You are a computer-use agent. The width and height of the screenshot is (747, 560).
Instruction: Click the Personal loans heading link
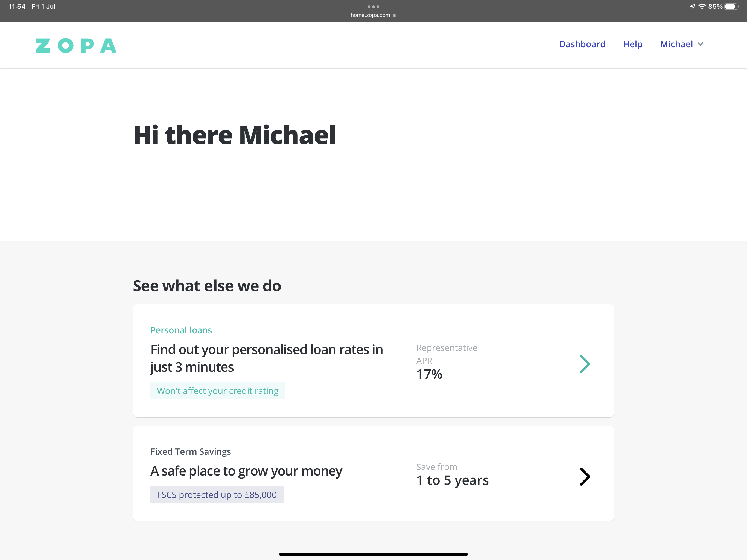(x=181, y=330)
